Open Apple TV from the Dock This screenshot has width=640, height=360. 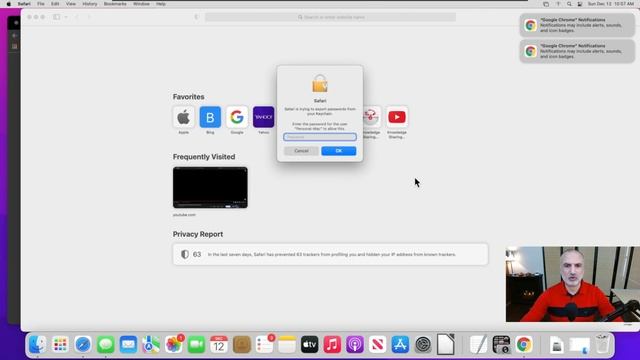coord(309,344)
